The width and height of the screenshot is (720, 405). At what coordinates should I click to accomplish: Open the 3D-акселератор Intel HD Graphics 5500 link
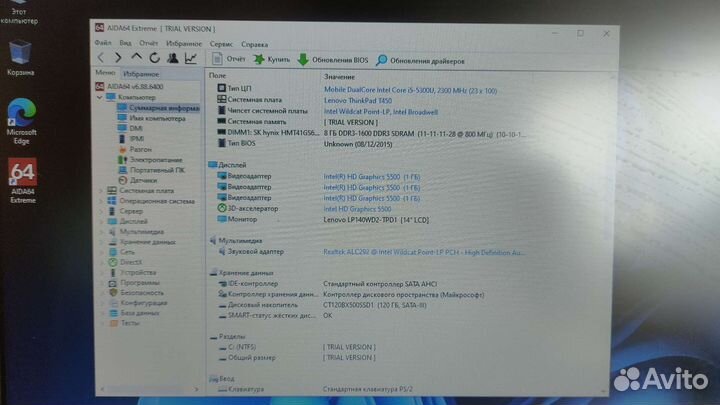357,209
